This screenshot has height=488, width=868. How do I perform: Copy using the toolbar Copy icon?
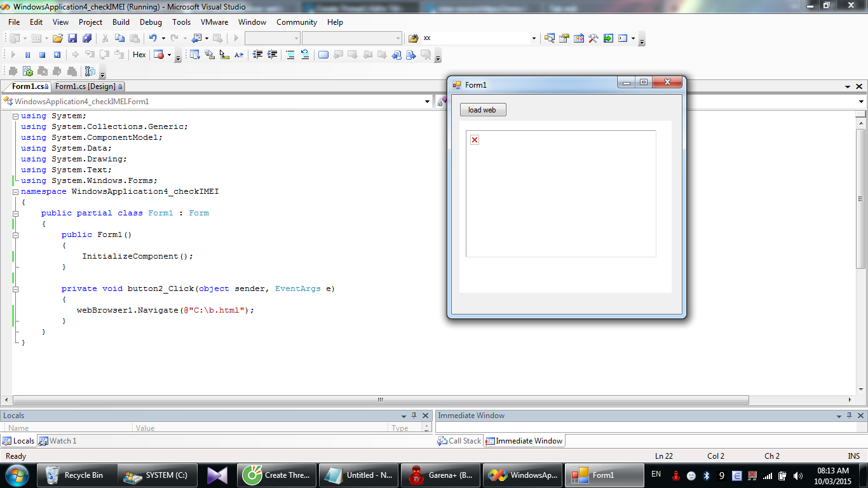tap(119, 38)
